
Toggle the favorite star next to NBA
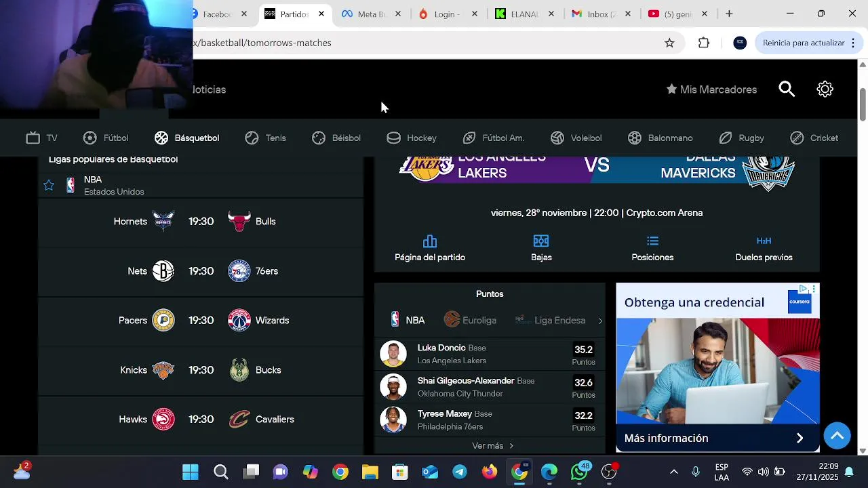coord(49,186)
